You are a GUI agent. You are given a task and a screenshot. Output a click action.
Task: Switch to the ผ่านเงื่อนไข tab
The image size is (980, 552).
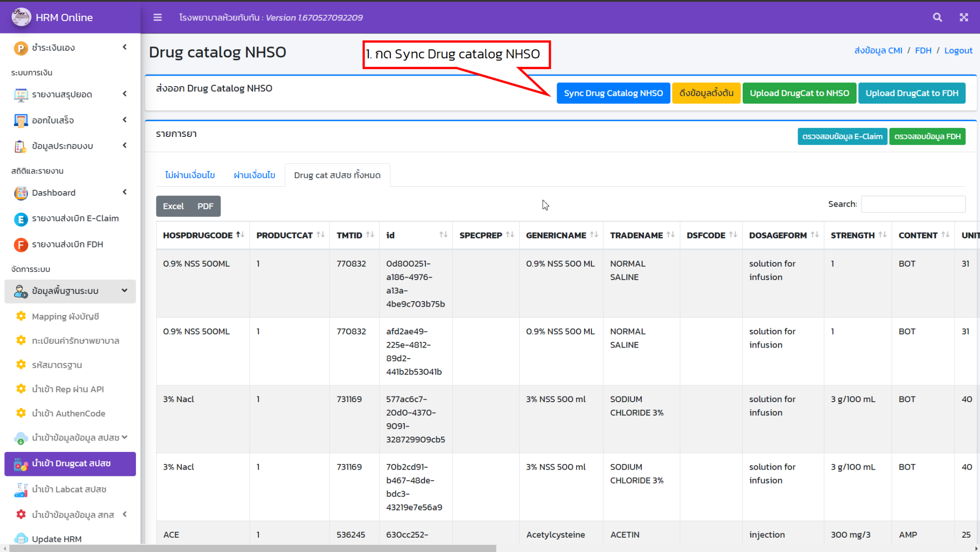(254, 175)
